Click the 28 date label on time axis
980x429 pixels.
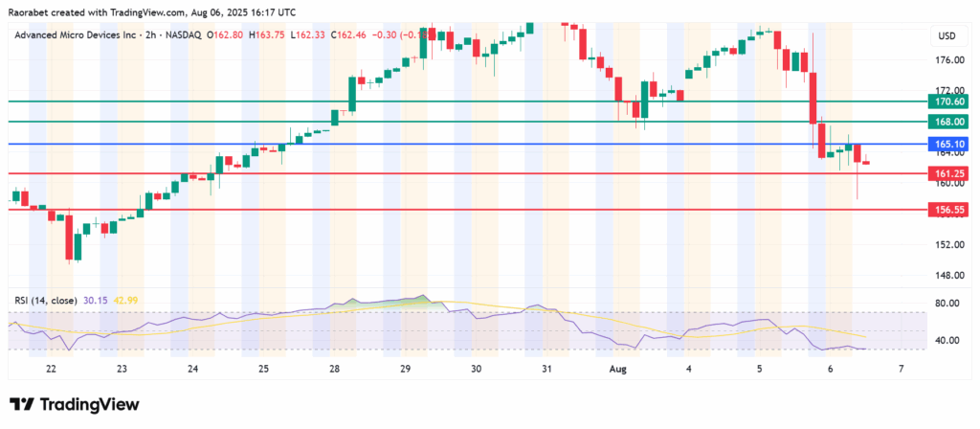click(x=335, y=369)
